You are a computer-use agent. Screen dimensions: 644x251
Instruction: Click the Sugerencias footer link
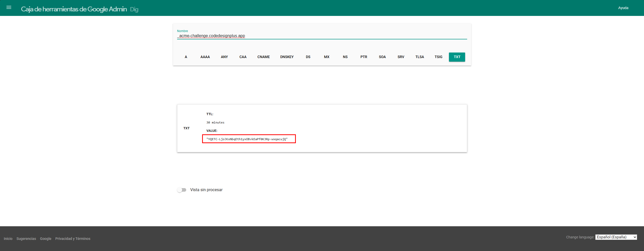pyautogui.click(x=26, y=239)
